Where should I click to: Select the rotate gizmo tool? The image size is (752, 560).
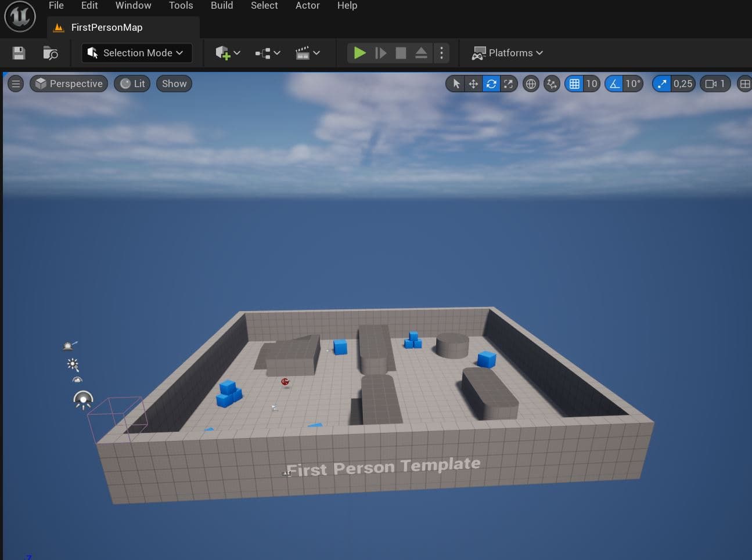point(491,84)
